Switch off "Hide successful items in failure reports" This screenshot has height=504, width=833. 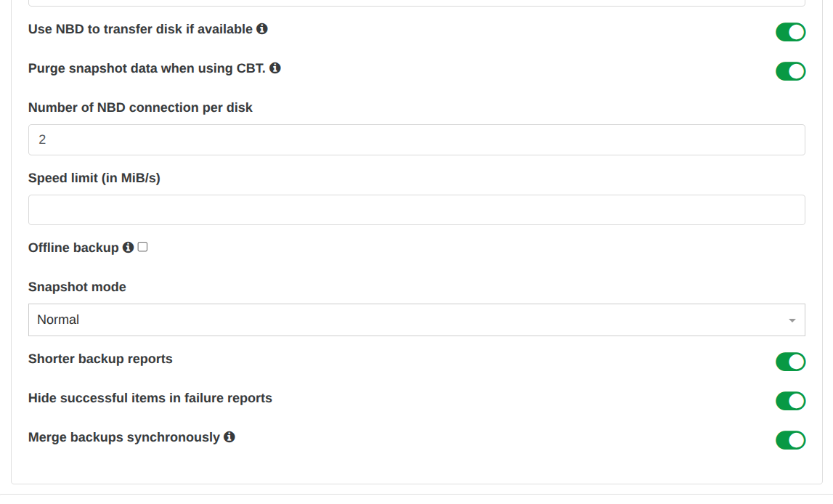point(790,401)
